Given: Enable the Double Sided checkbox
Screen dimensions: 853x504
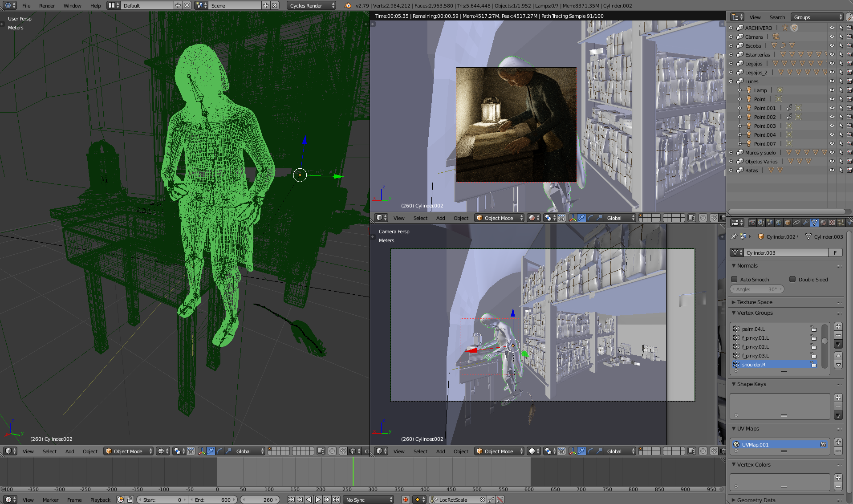Looking at the screenshot, I should click(x=792, y=280).
